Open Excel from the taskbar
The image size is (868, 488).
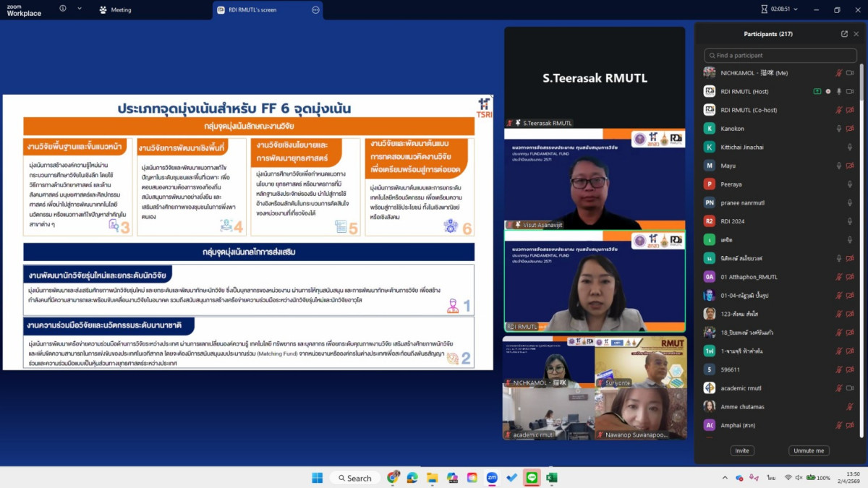[x=551, y=478]
